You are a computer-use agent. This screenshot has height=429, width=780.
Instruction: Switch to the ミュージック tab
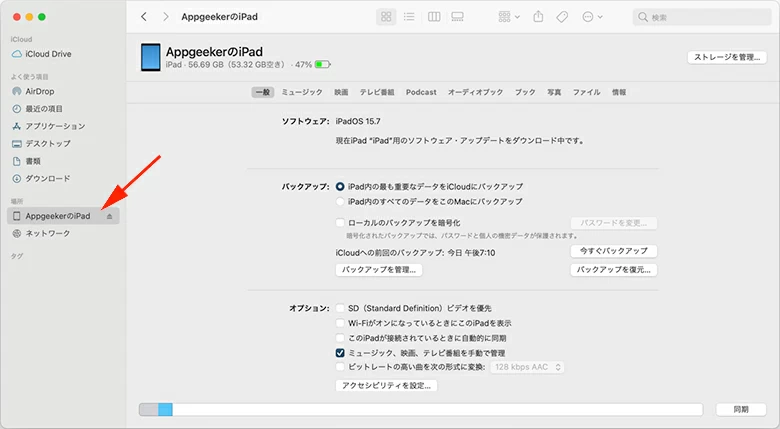pyautogui.click(x=301, y=92)
